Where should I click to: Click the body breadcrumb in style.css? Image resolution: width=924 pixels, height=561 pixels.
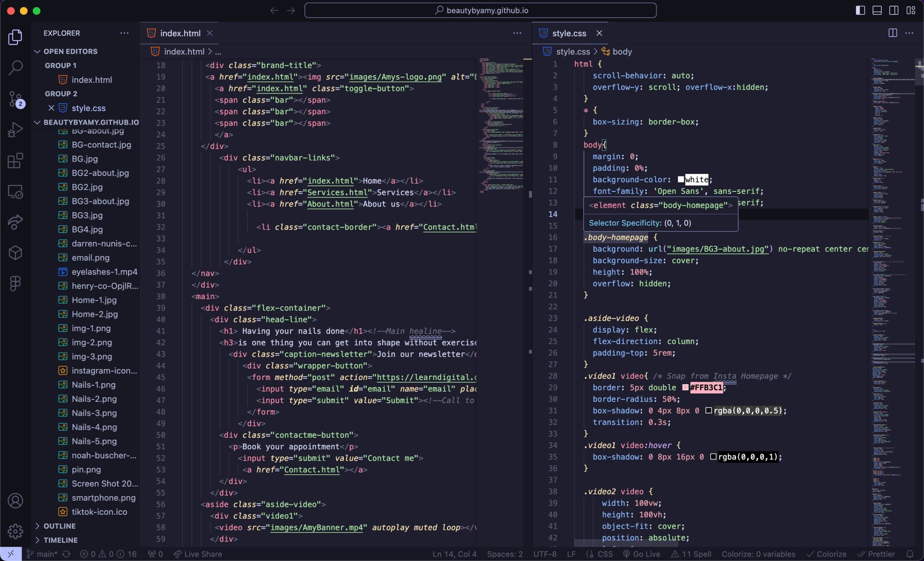(x=617, y=51)
